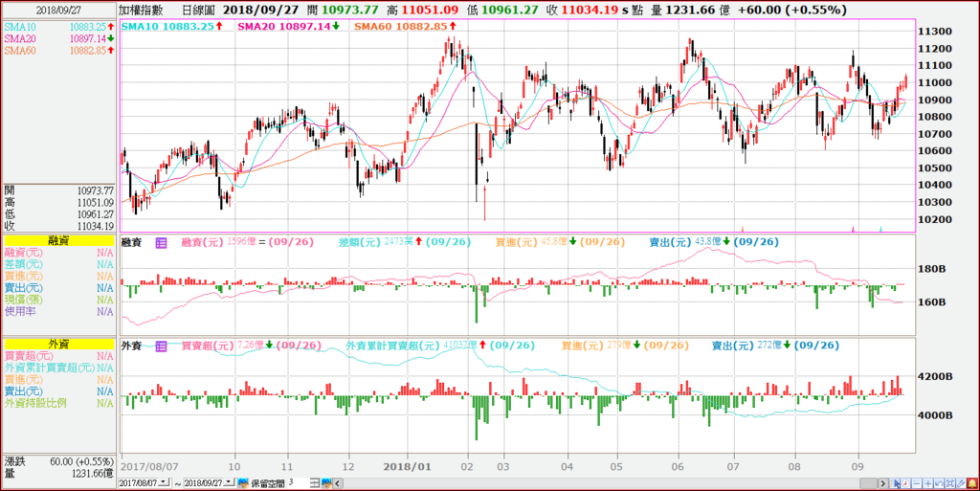Image resolution: width=980 pixels, height=491 pixels.
Task: Click the hand icon before 保留空間
Action: 243,483
